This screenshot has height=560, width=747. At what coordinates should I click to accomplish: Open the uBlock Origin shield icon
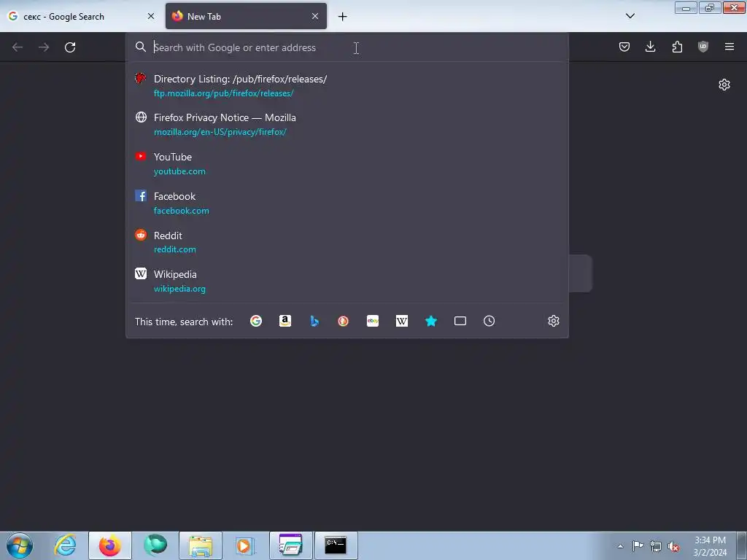click(x=703, y=47)
